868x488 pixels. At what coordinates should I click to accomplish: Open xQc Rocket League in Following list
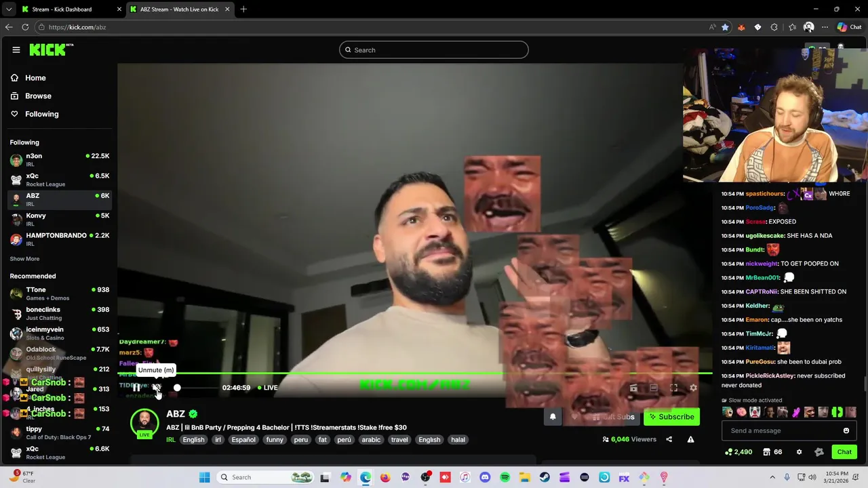pyautogui.click(x=59, y=180)
